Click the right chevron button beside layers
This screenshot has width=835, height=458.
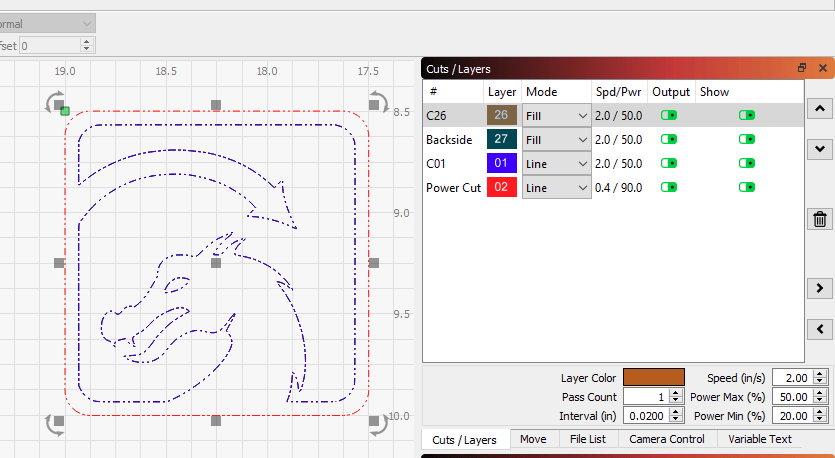click(x=820, y=288)
